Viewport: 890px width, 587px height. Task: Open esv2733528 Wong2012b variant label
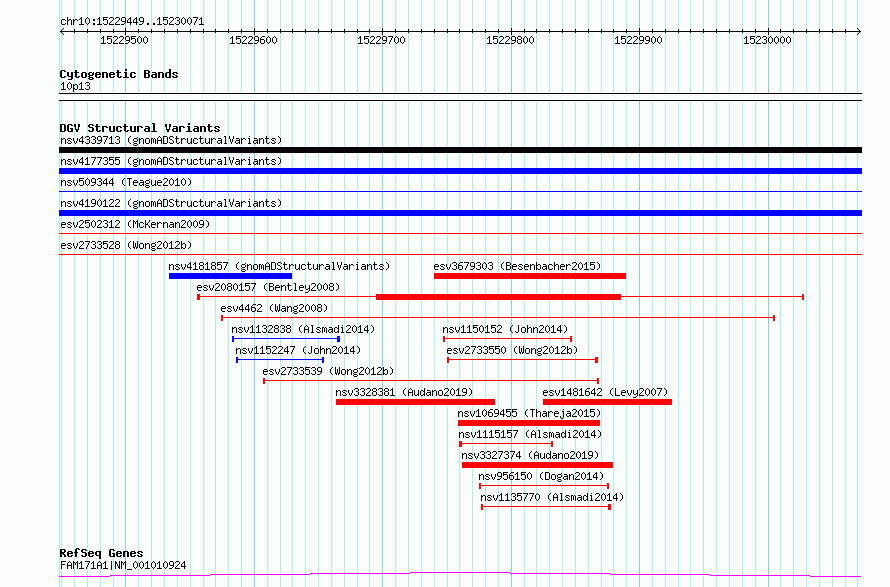[126, 245]
